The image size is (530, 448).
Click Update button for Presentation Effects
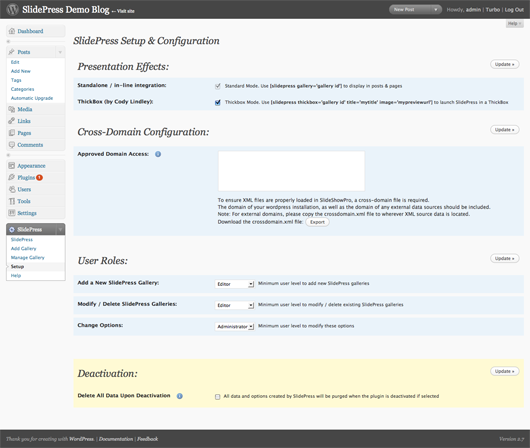click(505, 64)
